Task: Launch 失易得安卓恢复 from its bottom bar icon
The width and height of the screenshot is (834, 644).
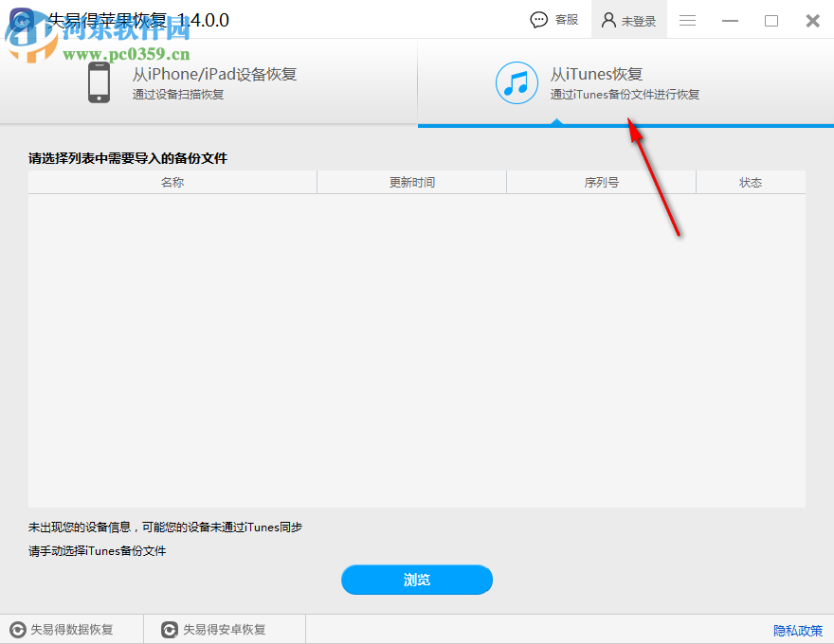Action: pyautogui.click(x=169, y=628)
